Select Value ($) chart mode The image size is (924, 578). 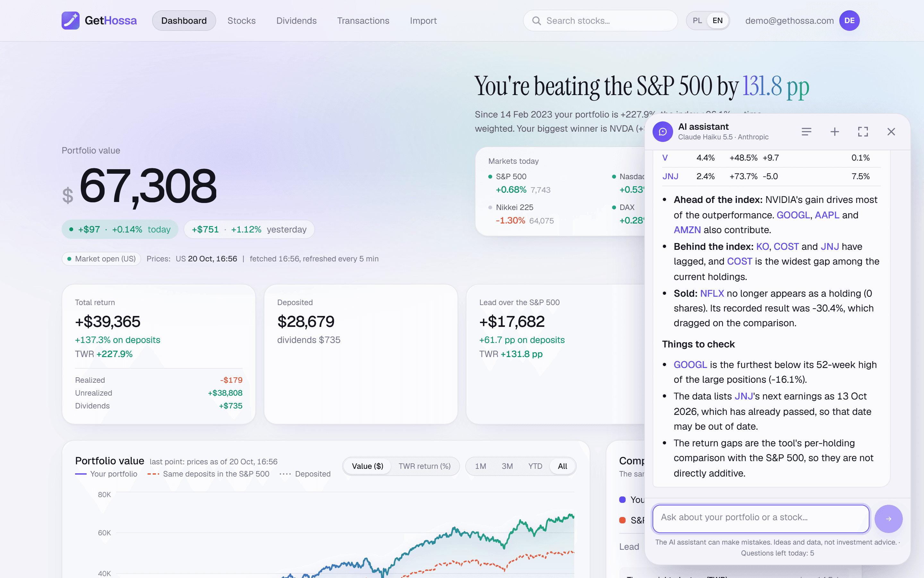click(x=367, y=466)
